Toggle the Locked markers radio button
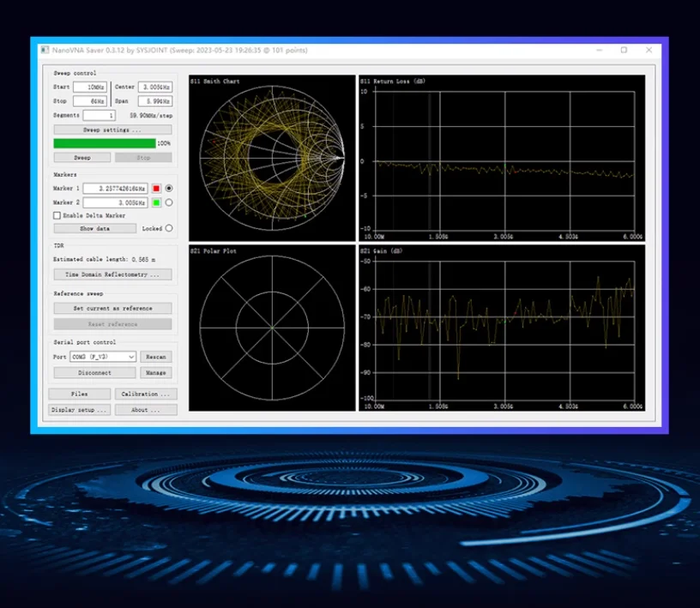700x608 pixels. click(168, 228)
